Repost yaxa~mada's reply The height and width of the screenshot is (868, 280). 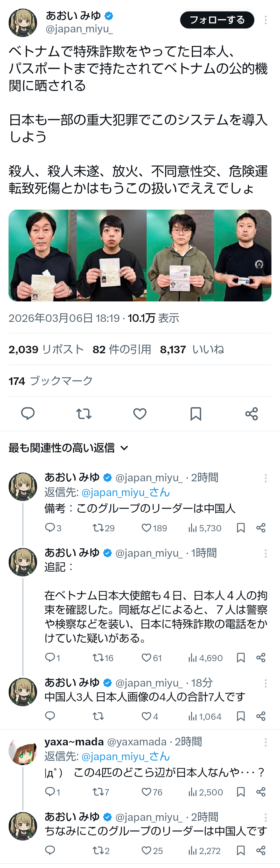[x=98, y=792]
